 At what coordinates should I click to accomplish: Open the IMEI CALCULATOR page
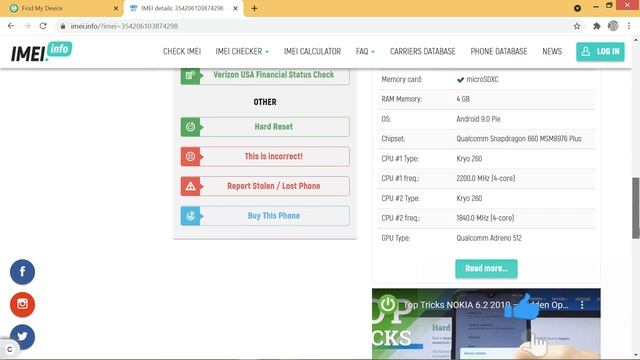pyautogui.click(x=312, y=51)
